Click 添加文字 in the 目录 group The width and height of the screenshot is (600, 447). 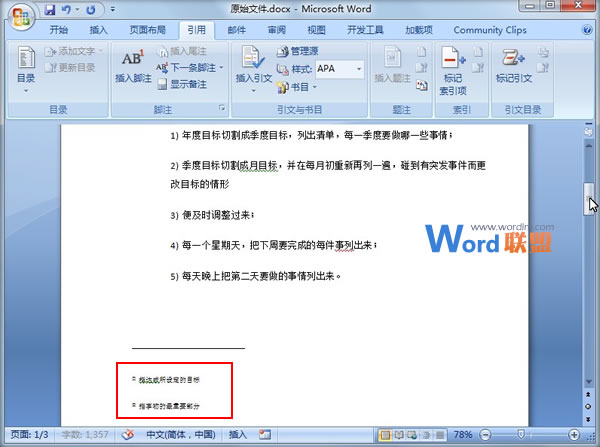pos(73,51)
